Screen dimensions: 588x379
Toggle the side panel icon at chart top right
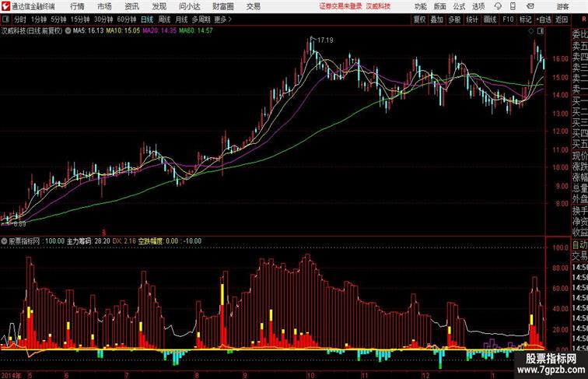(x=541, y=31)
